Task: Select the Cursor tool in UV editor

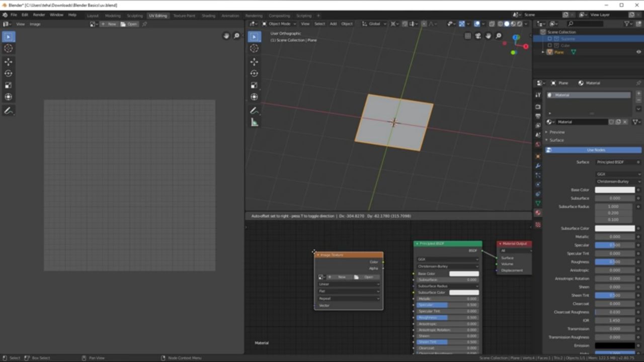Action: click(x=9, y=48)
